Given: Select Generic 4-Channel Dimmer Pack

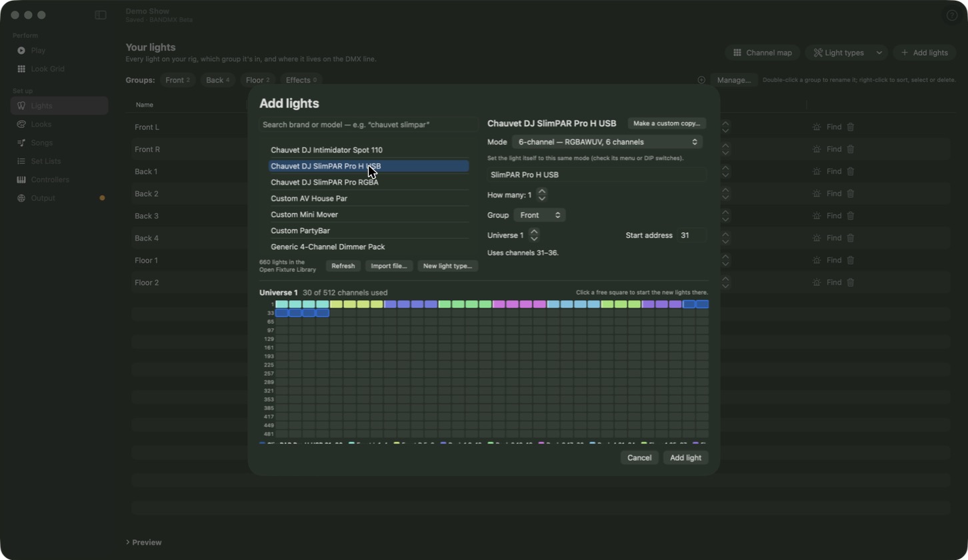Looking at the screenshot, I should [x=369, y=247].
